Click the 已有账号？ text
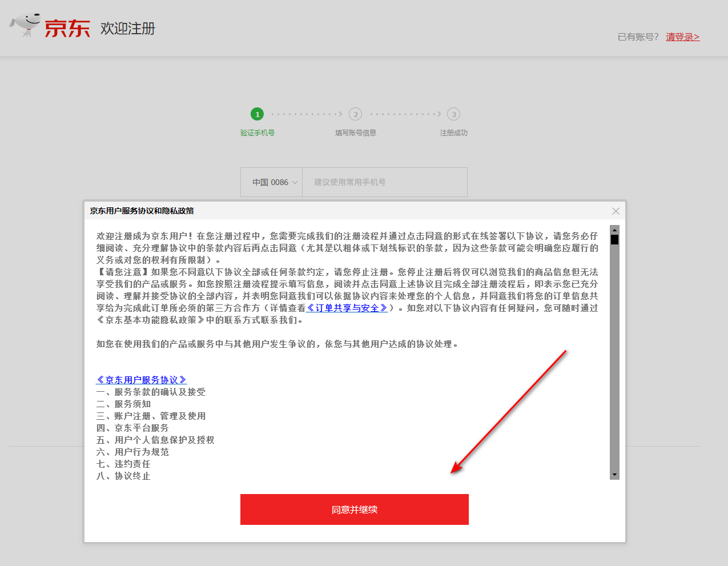 click(x=638, y=37)
